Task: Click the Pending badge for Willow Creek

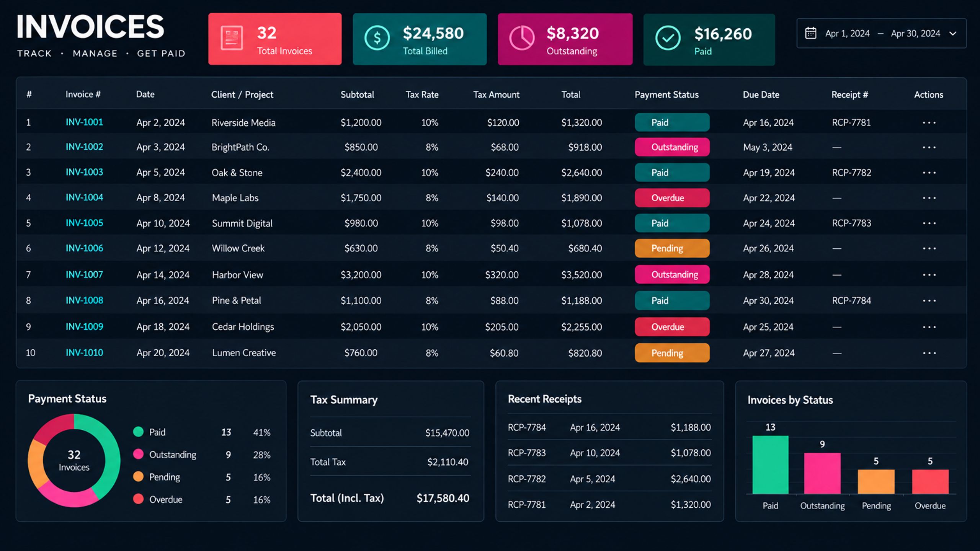Action: [672, 248]
